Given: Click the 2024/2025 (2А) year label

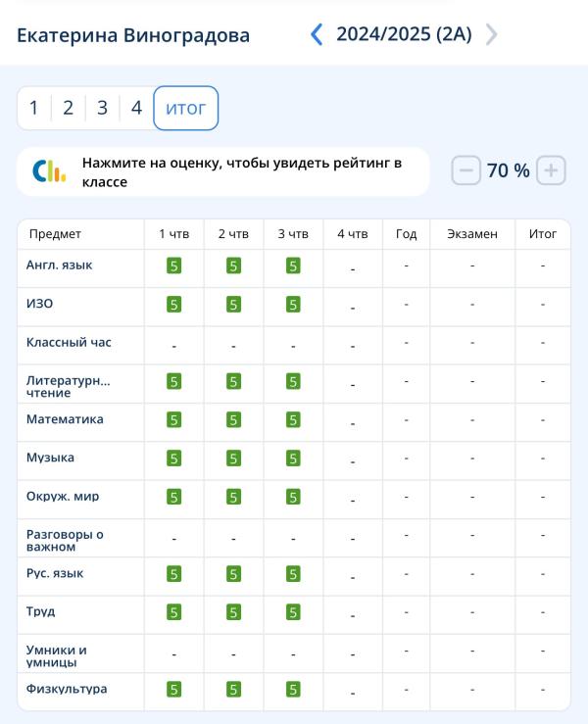Looking at the screenshot, I should click(x=404, y=34).
